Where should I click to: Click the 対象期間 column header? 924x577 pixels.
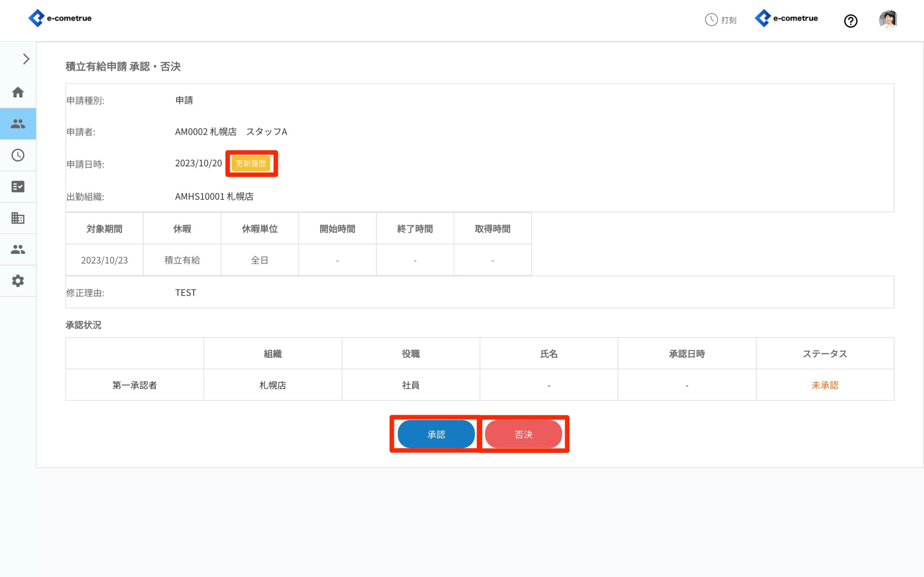[104, 229]
